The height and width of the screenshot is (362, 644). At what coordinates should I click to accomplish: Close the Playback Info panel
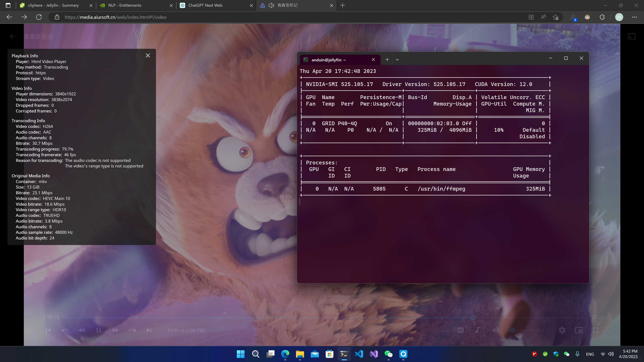pyautogui.click(x=148, y=55)
